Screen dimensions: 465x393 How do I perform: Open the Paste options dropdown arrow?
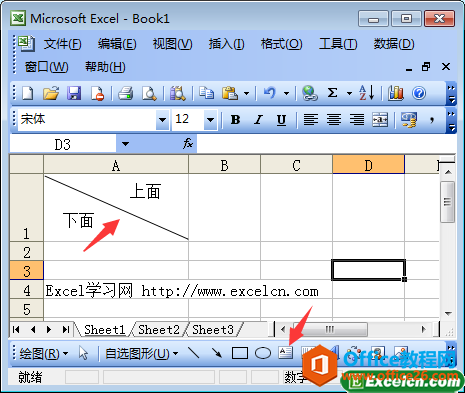pos(246,93)
